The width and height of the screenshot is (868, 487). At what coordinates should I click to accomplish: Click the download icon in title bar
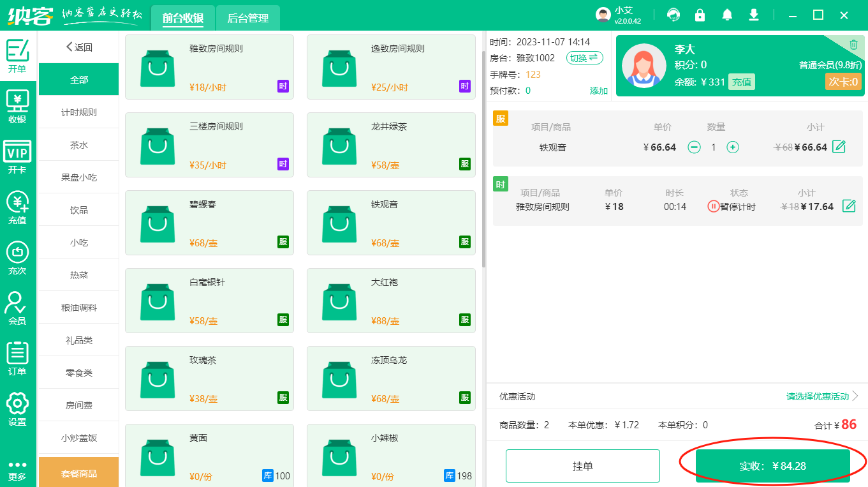tap(754, 15)
